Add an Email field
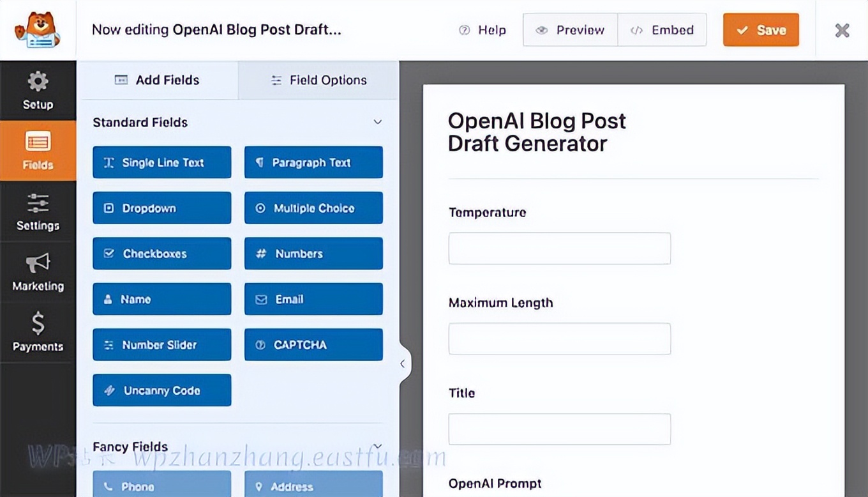 click(x=313, y=299)
